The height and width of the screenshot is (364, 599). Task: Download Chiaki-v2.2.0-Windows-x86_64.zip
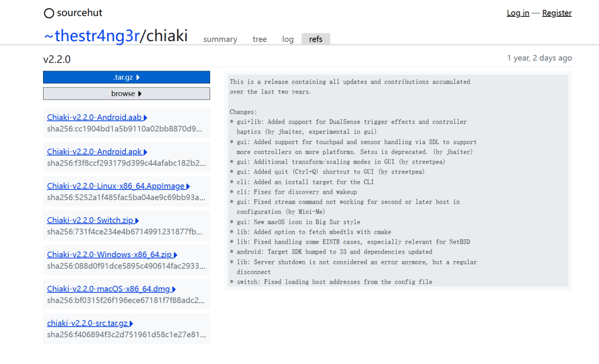coord(112,255)
